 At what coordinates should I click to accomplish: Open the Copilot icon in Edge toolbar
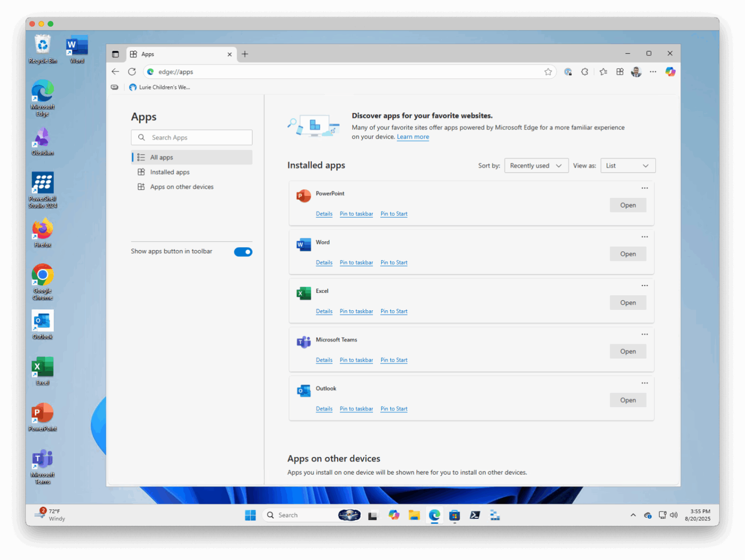(x=671, y=71)
